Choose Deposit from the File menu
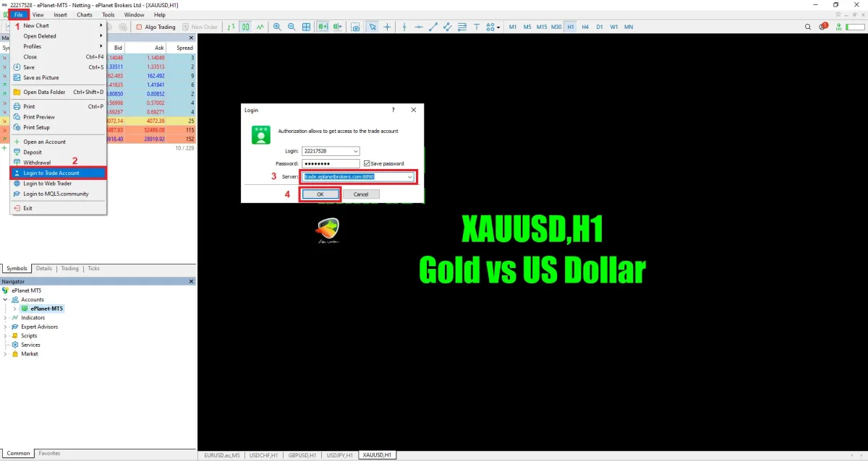The width and height of the screenshot is (868, 461). coord(59,152)
